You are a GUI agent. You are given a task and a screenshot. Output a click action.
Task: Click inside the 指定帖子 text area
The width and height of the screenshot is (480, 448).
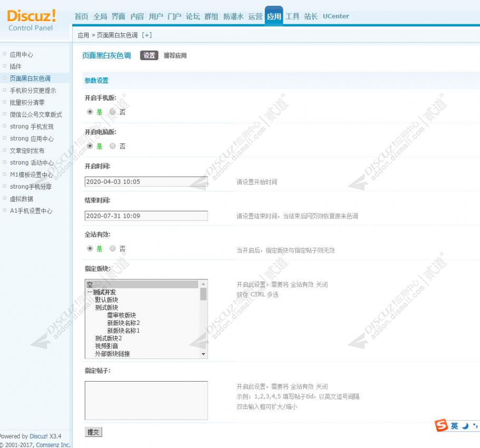click(x=146, y=400)
